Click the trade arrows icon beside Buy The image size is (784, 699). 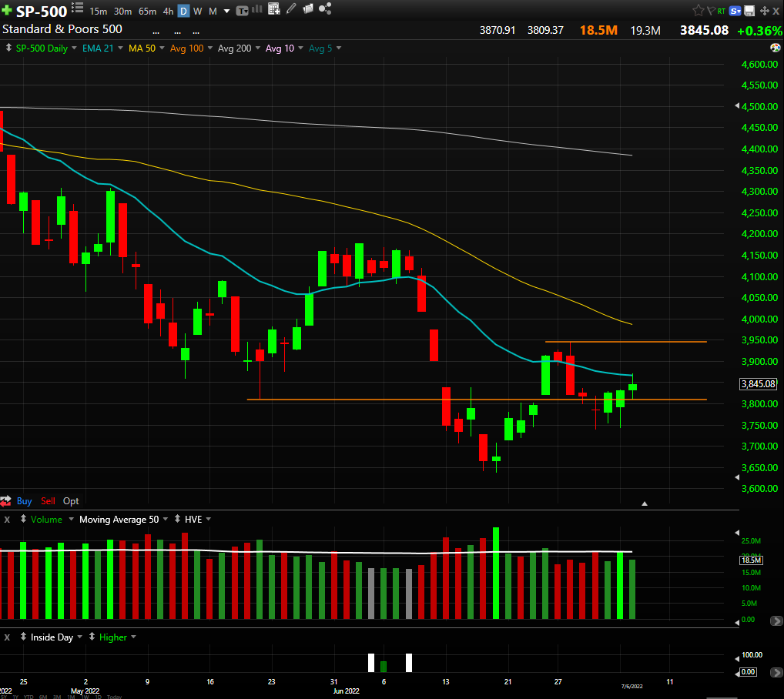5,500
